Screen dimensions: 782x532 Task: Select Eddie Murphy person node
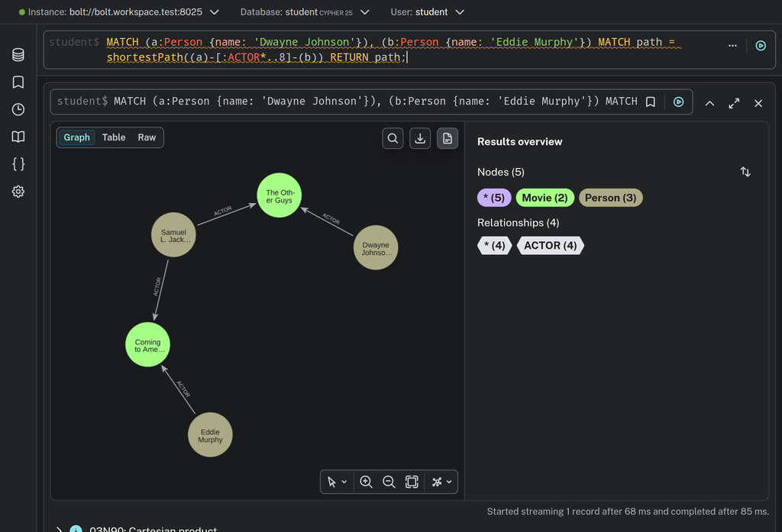[210, 435]
